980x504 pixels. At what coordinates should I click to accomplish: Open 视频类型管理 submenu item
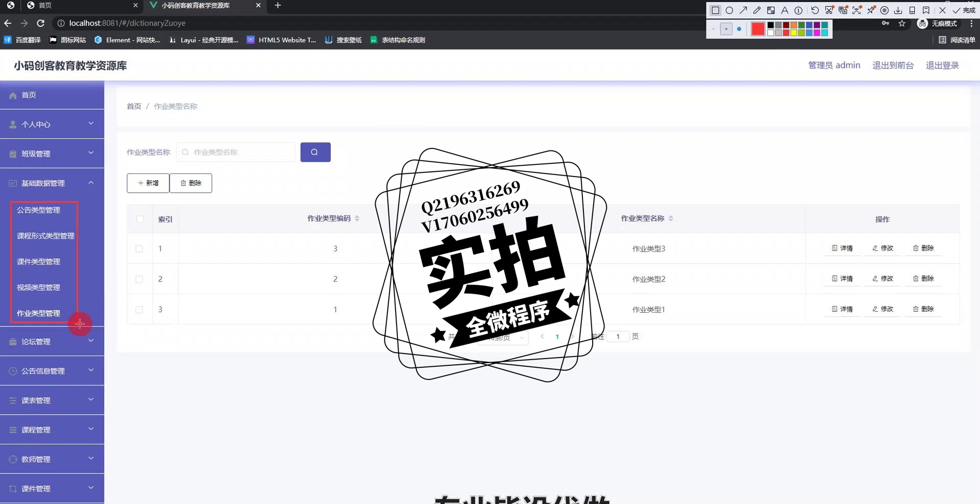(38, 288)
